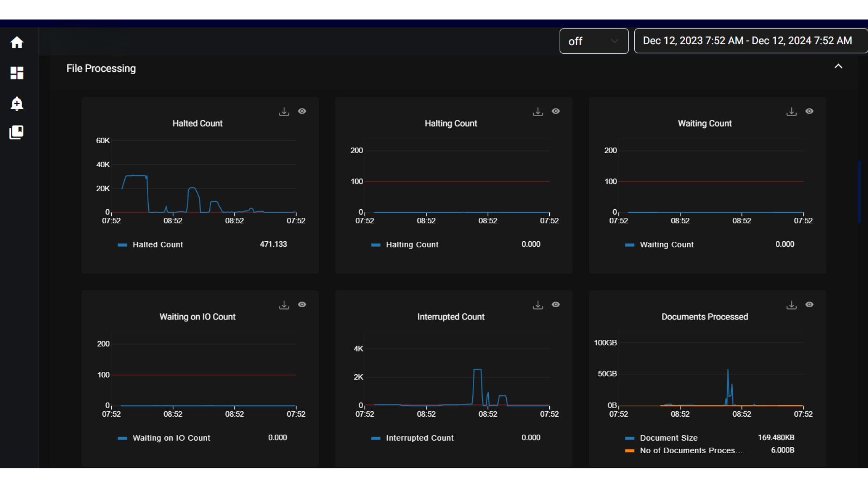This screenshot has height=488, width=868.
Task: Open the date range picker dropdown
Action: click(x=748, y=41)
